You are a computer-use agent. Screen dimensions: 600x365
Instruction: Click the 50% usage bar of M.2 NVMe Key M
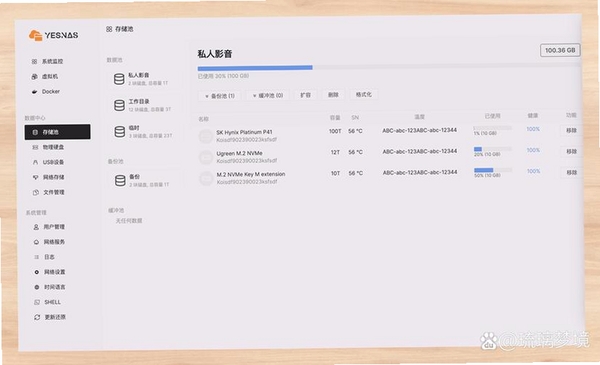[493, 170]
